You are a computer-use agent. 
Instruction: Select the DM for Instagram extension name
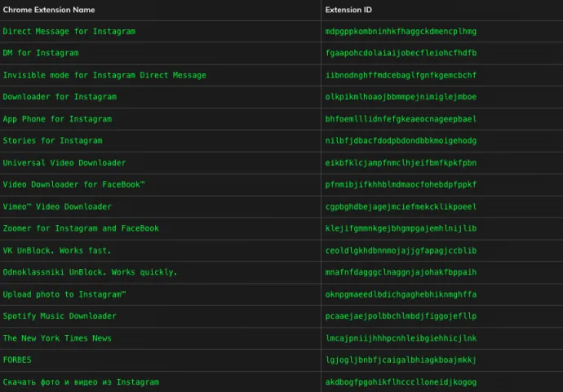pos(41,53)
